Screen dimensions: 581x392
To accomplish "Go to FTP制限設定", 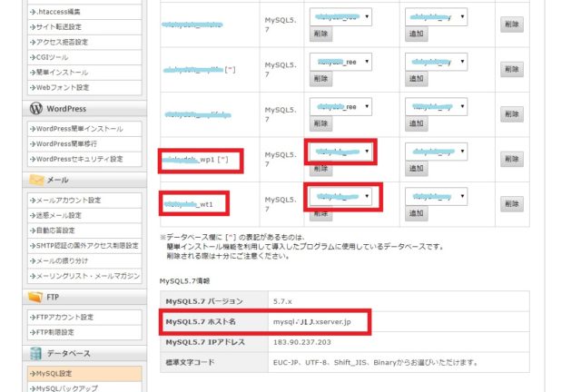I will point(84,333).
